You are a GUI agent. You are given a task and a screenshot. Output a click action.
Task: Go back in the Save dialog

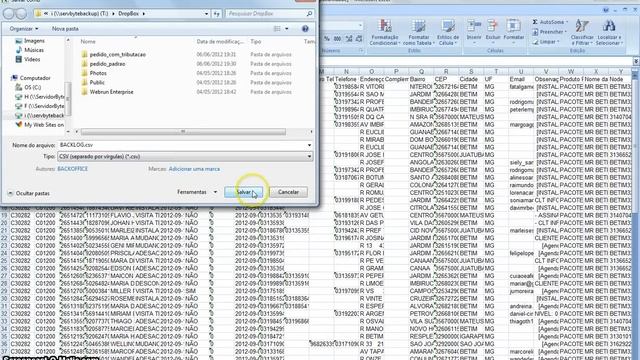coord(8,13)
